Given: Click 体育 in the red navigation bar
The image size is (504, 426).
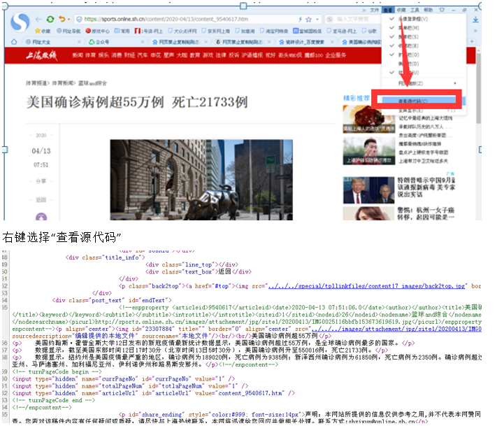Looking at the screenshot, I should (90, 55).
